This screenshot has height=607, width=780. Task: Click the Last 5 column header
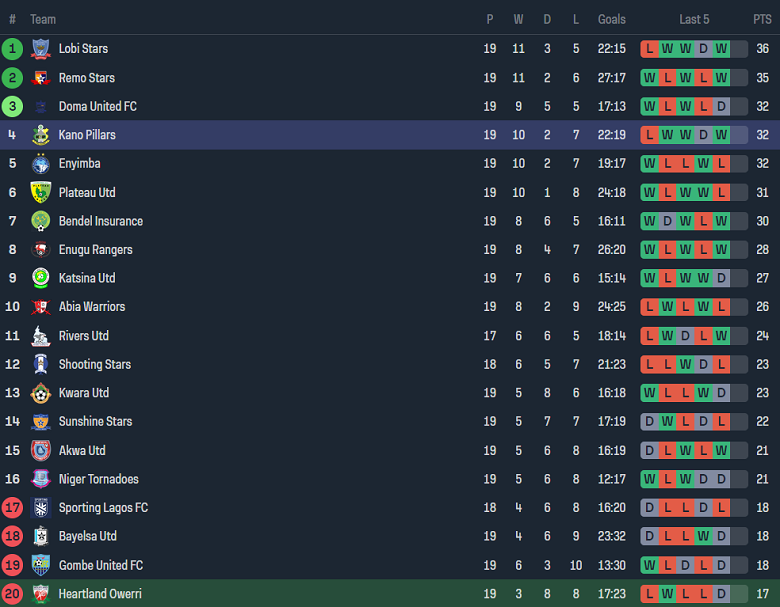coord(694,19)
